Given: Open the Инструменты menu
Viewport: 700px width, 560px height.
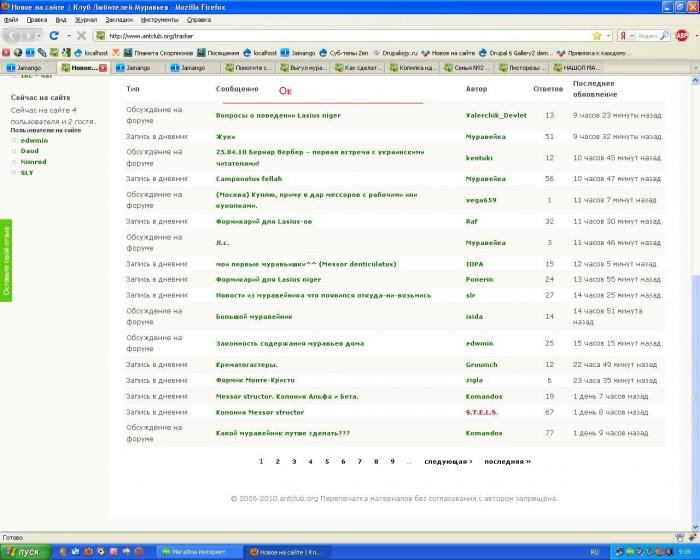Looking at the screenshot, I should pyautogui.click(x=159, y=19).
